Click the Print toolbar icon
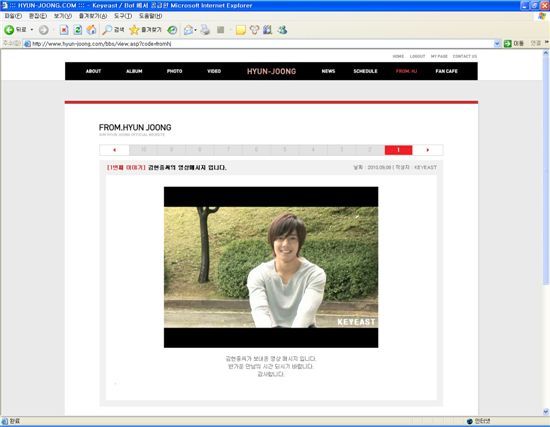This screenshot has height=427, width=550. [x=205, y=30]
